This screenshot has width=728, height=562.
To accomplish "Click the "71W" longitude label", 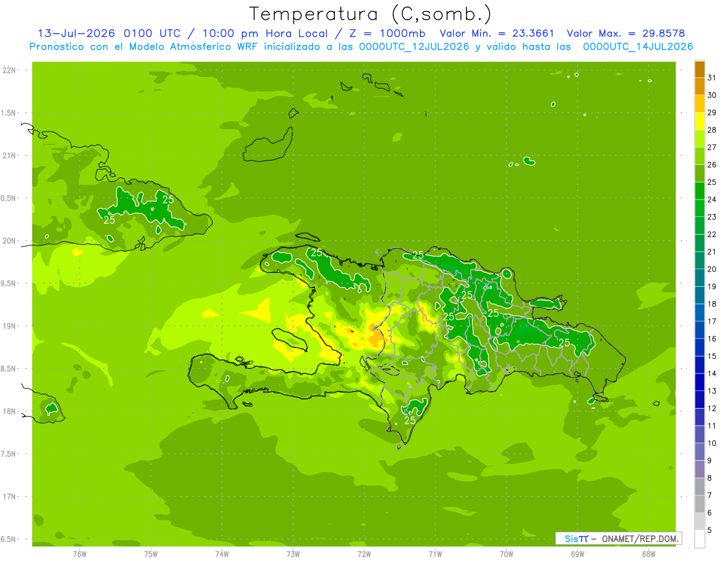I will pos(435,554).
